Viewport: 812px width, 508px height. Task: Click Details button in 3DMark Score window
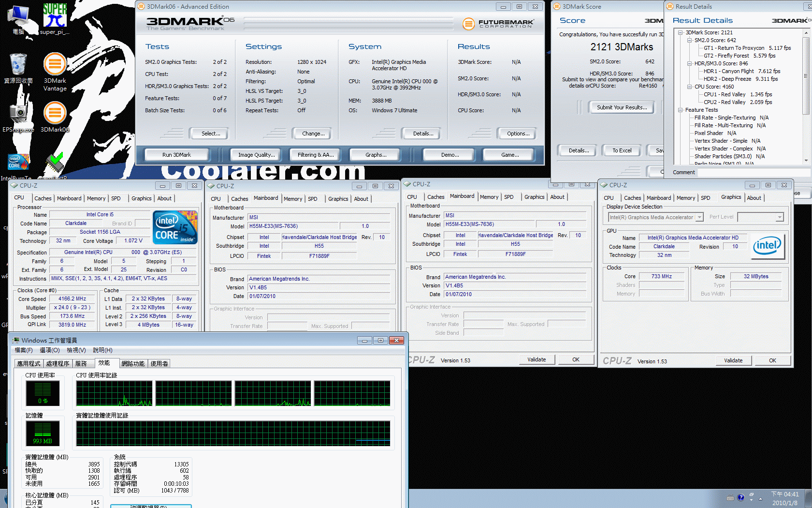579,150
